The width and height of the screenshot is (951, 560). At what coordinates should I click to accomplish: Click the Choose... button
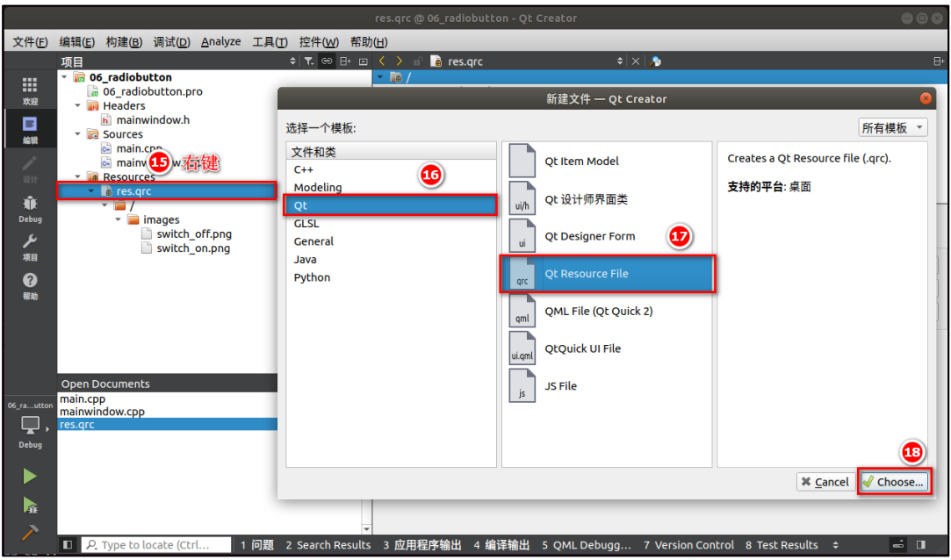click(894, 482)
